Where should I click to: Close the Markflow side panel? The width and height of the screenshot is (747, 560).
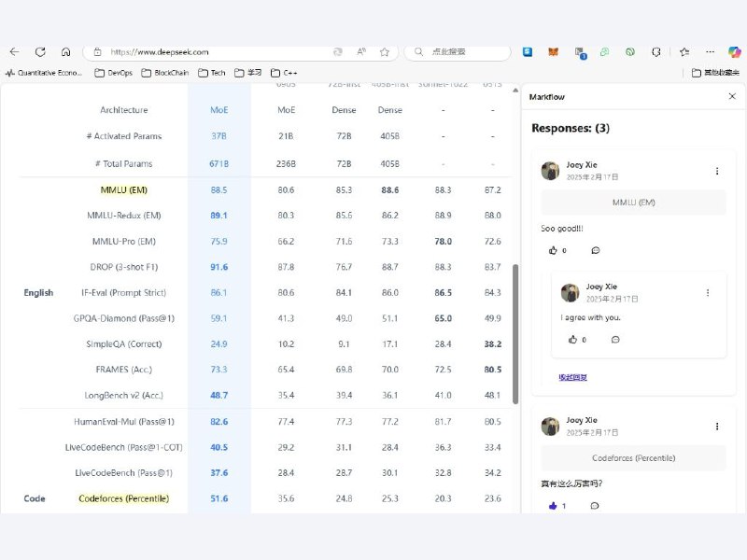(x=732, y=96)
